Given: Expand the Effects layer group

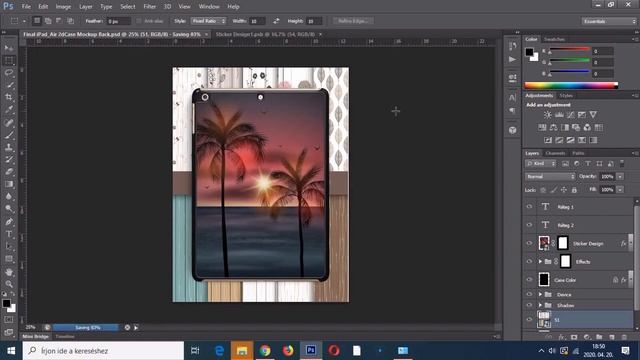Looking at the screenshot, I should pos(540,262).
